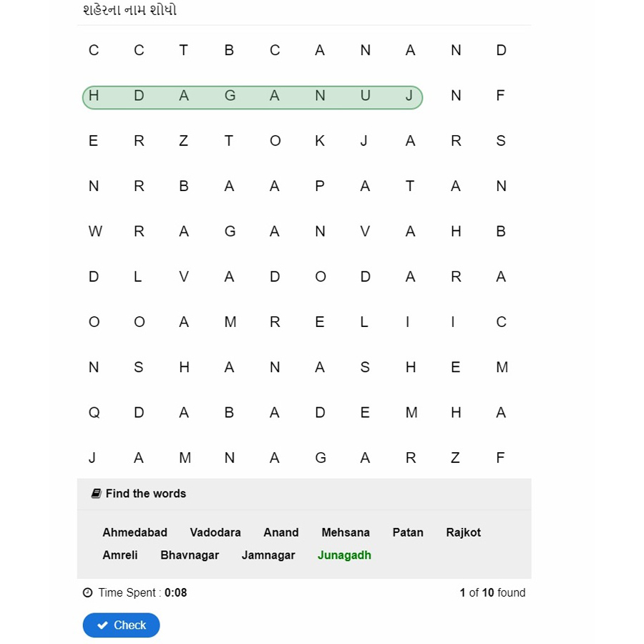Select Amreli from the word list
The width and height of the screenshot is (644, 644).
(120, 555)
